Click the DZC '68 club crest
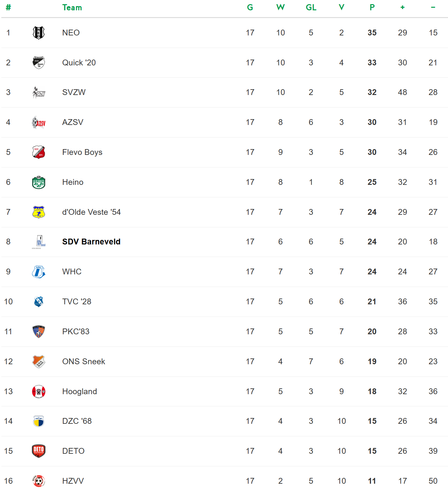Screen dimensions: 448x494 click(39, 421)
